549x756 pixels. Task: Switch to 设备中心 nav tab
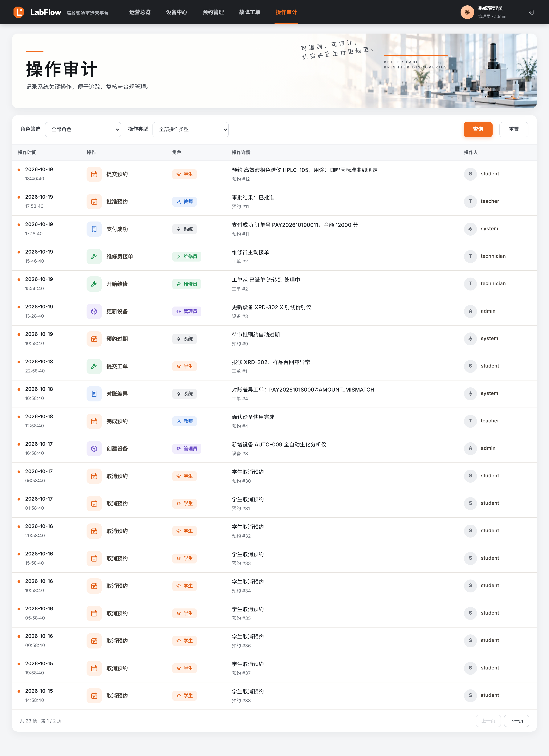[x=177, y=12]
